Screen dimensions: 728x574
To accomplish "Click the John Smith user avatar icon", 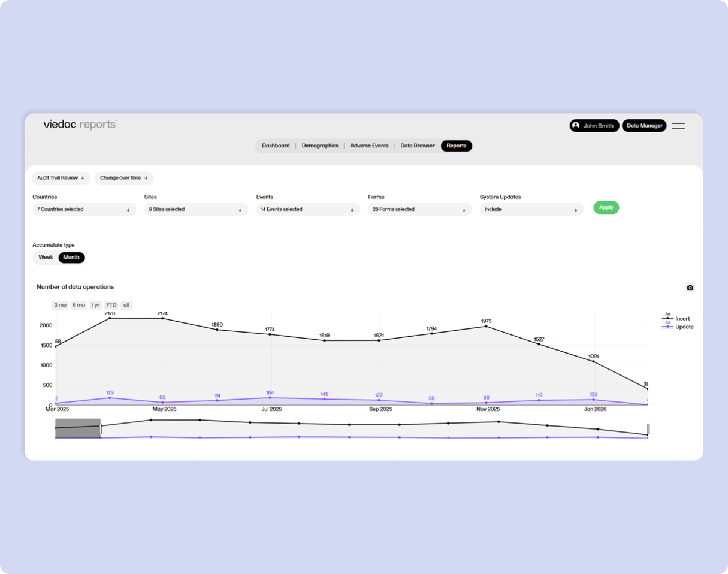I will tap(576, 126).
